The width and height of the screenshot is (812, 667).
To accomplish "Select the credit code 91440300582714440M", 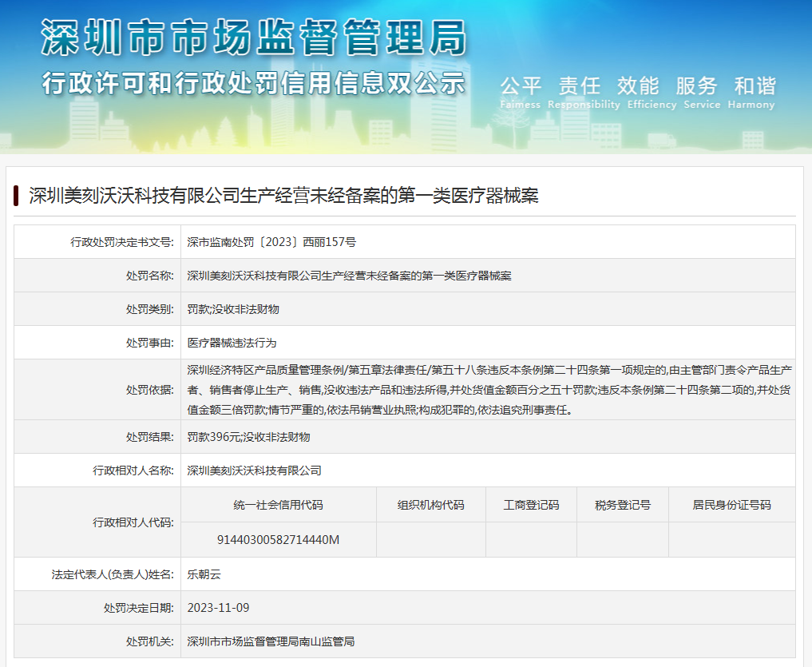I will tap(278, 540).
